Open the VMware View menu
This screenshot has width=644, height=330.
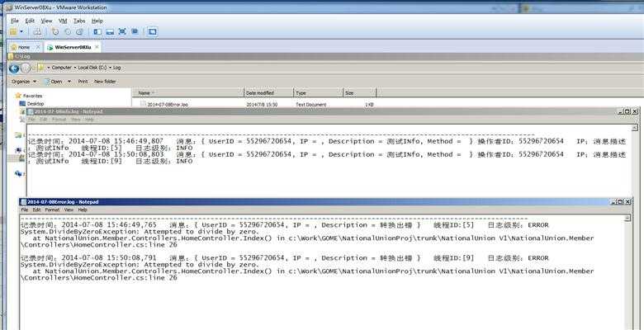pyautogui.click(x=46, y=21)
